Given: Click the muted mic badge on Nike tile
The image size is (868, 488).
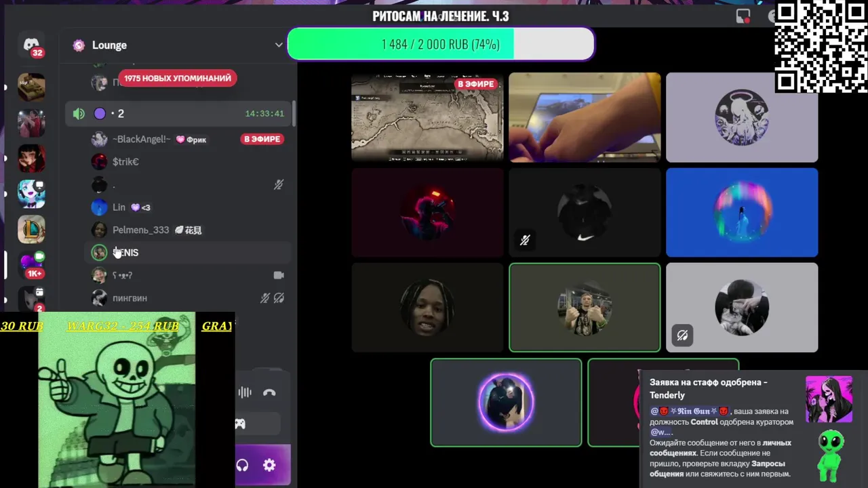Looking at the screenshot, I should click(525, 240).
